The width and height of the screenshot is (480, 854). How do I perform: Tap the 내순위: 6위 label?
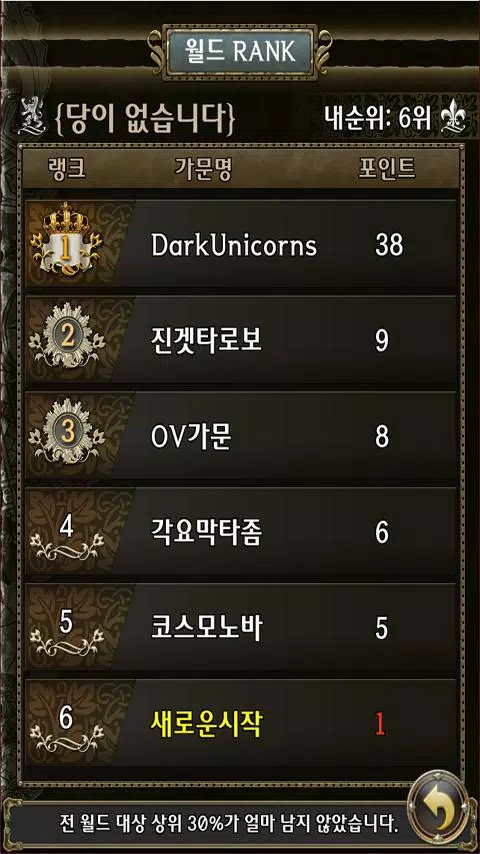pos(378,117)
